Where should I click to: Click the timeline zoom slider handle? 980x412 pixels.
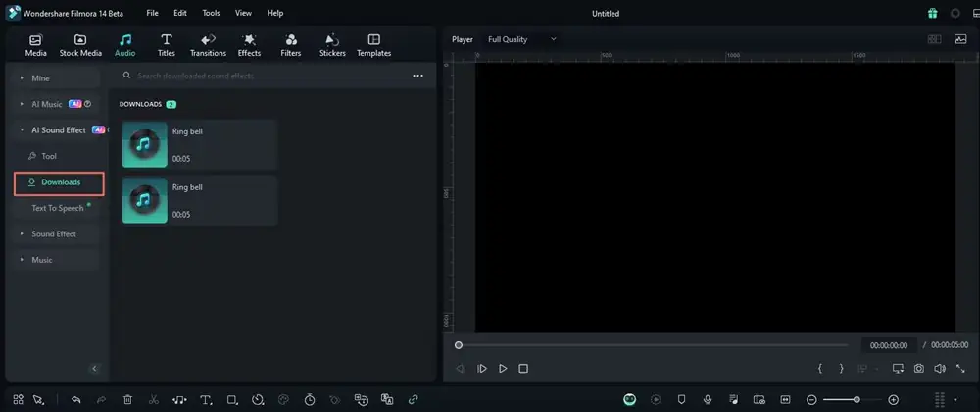coord(857,399)
